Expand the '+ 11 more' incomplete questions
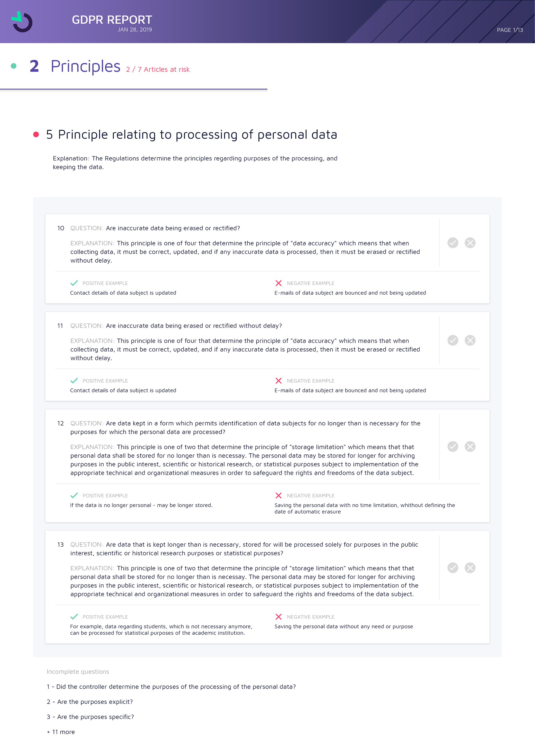 [61, 732]
